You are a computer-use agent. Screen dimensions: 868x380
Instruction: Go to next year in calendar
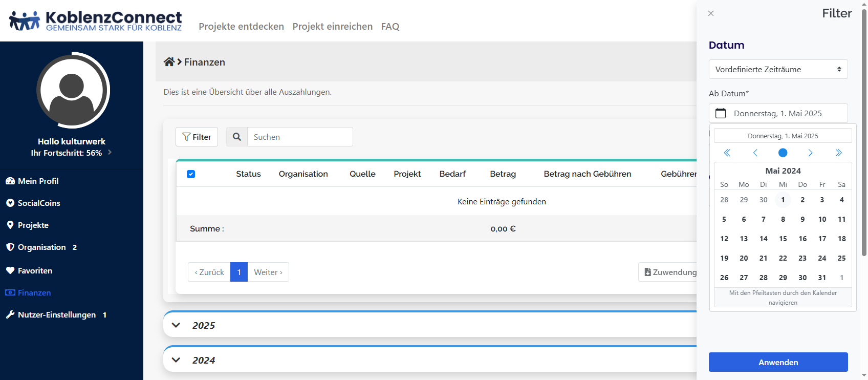pos(838,153)
